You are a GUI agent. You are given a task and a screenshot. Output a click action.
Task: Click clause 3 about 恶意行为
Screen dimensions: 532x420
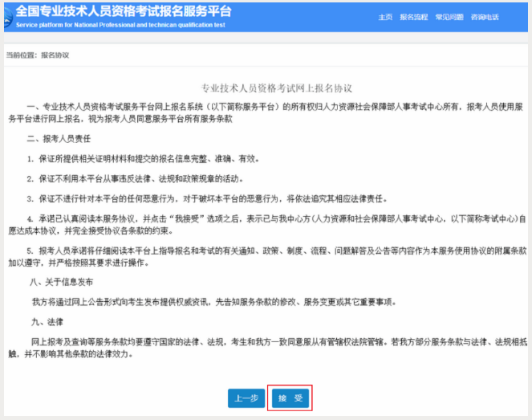pos(207,198)
